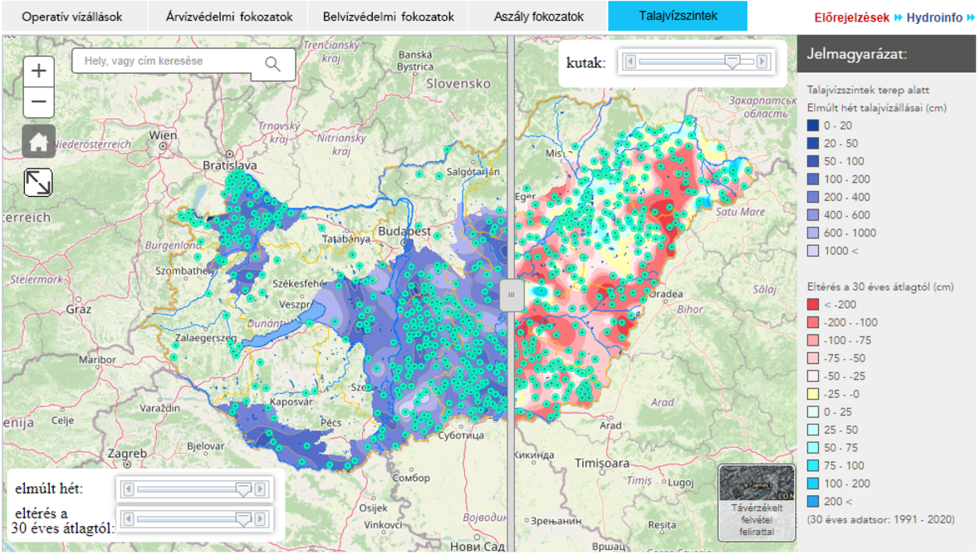Viewport: 980px width, 555px height.
Task: Click right arrow of elmúlt hét slider
Action: point(260,489)
